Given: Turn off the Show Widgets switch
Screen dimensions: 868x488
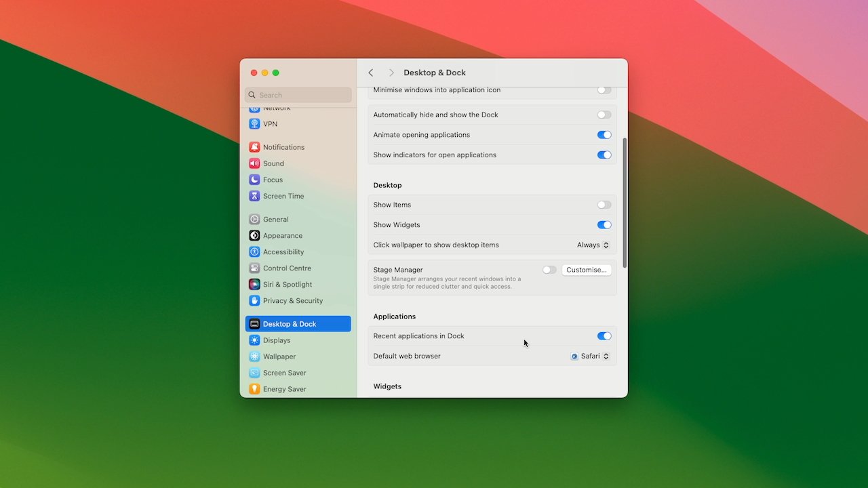Looking at the screenshot, I should 604,225.
